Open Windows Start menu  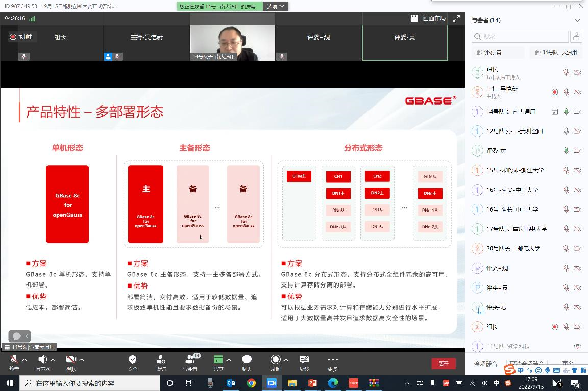(10, 383)
